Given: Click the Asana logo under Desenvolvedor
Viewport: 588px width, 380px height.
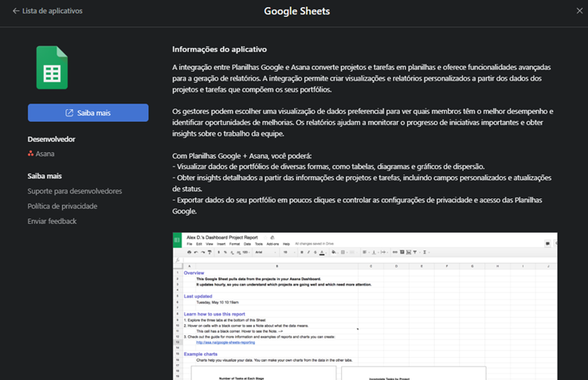Looking at the screenshot, I should coord(30,154).
